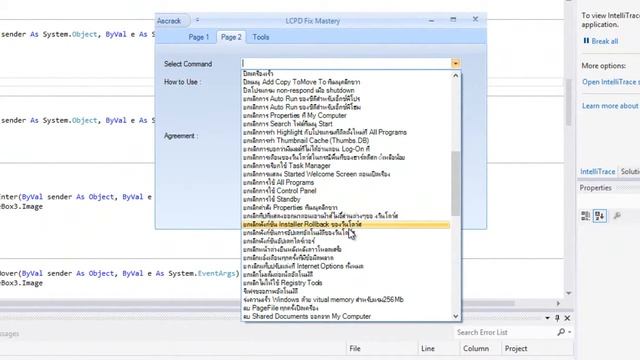Click the Error List search magnifier icon
Image resolution: width=640 pixels, height=360 pixels.
tap(561, 332)
